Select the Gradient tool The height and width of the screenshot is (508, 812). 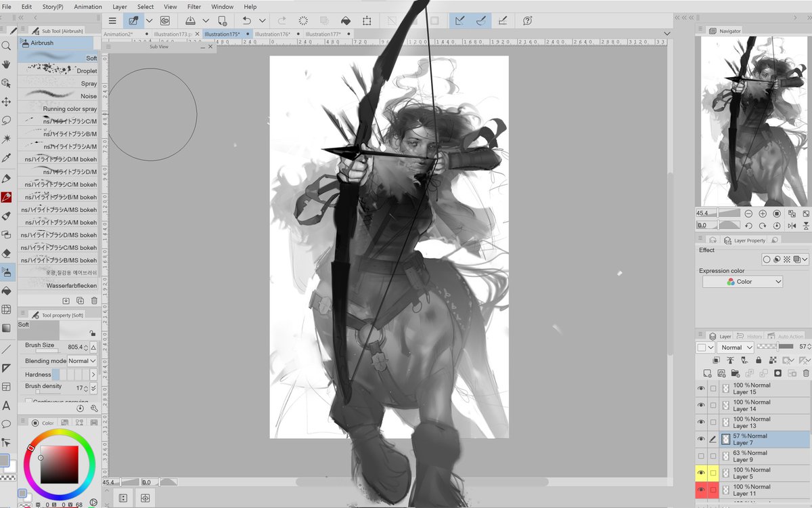pos(6,328)
